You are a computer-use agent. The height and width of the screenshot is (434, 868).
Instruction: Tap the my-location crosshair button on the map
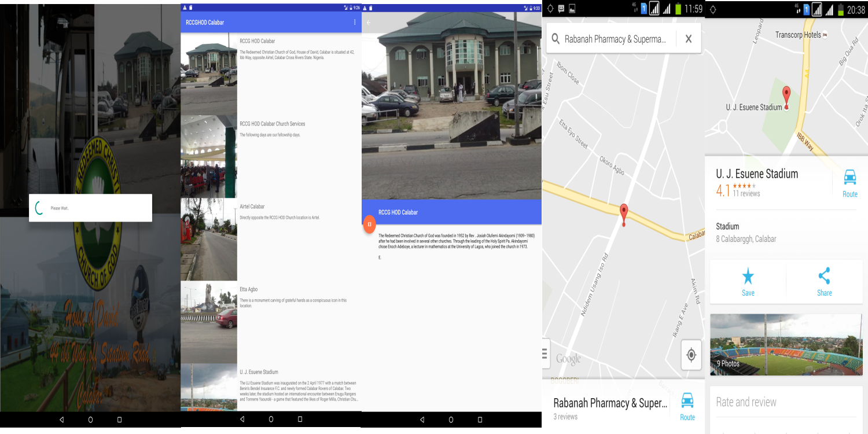pos(690,355)
